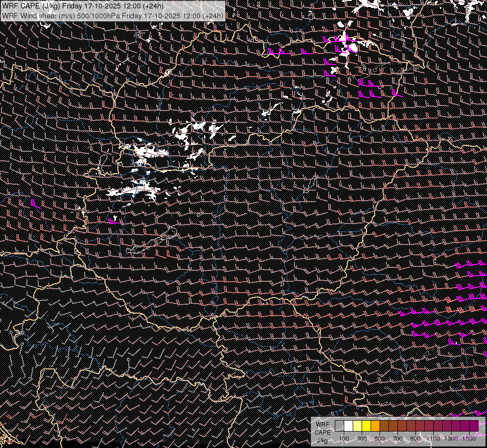Click the orange swatch in the CAPE legend
487x448 pixels.
click(375, 426)
